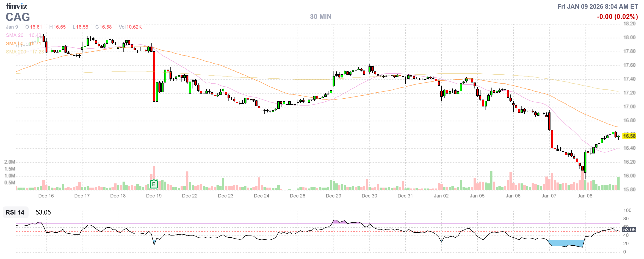Image resolution: width=644 pixels, height=259 pixels.
Task: Click the 2.0M volume axis label
Action: pyautogui.click(x=9, y=162)
